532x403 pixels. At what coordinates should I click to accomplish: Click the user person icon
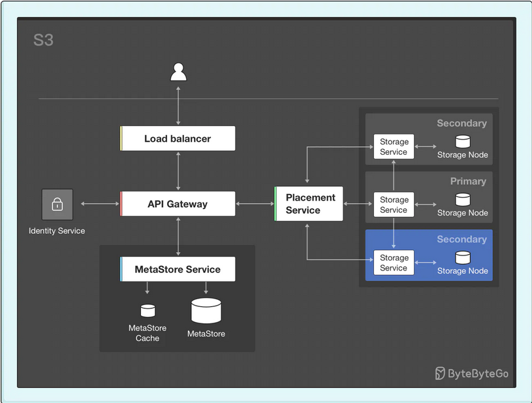tap(178, 72)
